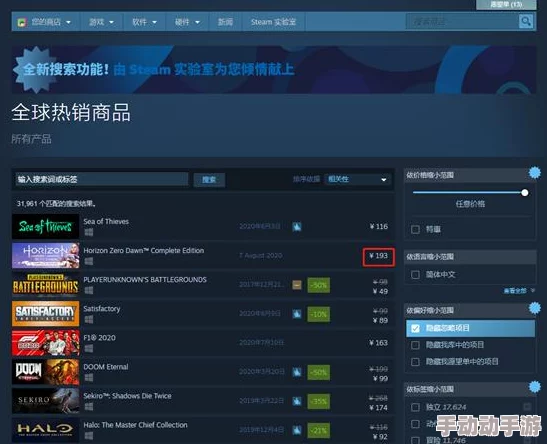Click the mixed review icon on BATTLEGROUNDS row
Screen dimensions: 547x444
(x=297, y=285)
